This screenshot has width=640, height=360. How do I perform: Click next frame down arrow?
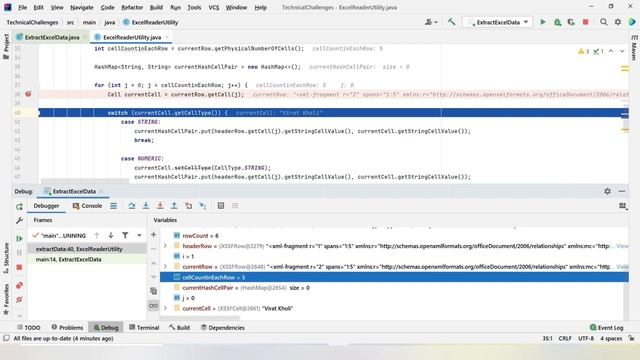[x=111, y=235]
